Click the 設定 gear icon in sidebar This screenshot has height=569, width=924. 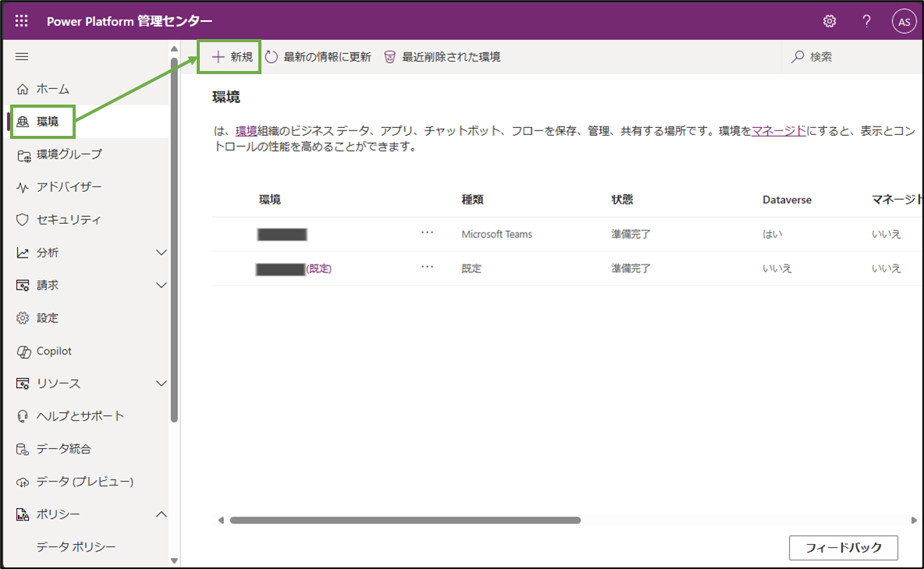(23, 318)
